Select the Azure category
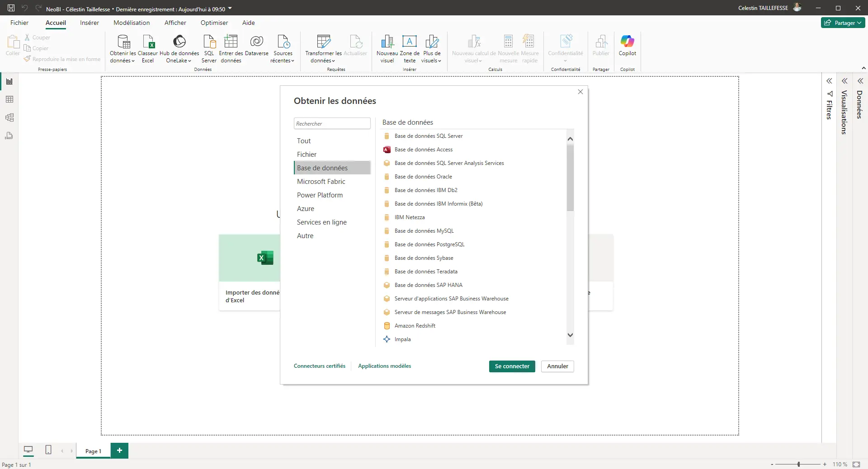868x469 pixels. 332,209
